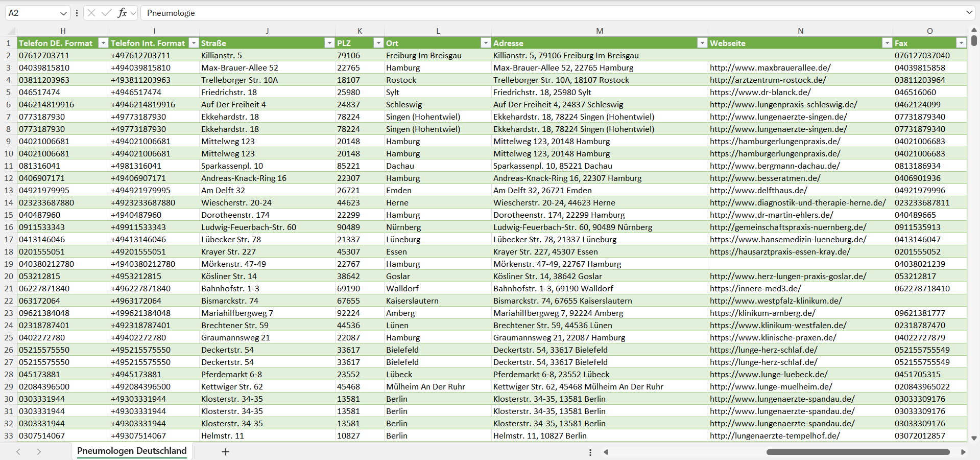Open the Telefon Int. Format filter dropdown
The height and width of the screenshot is (460, 980).
194,43
